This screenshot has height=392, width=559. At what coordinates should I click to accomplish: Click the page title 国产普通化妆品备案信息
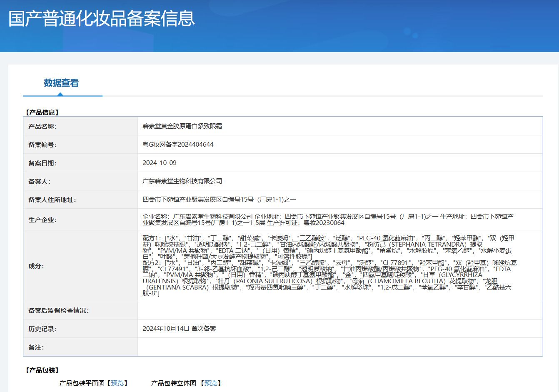tap(102, 18)
